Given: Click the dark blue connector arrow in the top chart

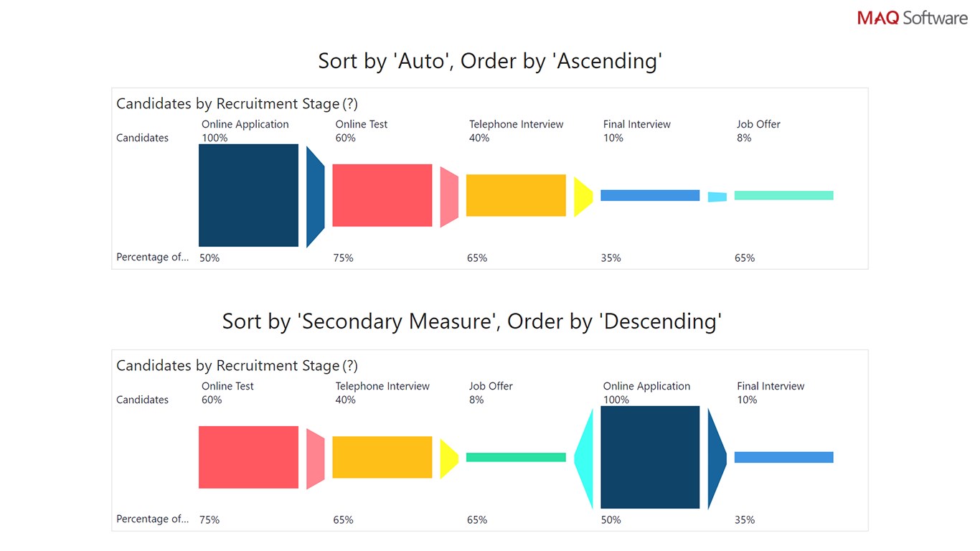Looking at the screenshot, I should [x=314, y=196].
